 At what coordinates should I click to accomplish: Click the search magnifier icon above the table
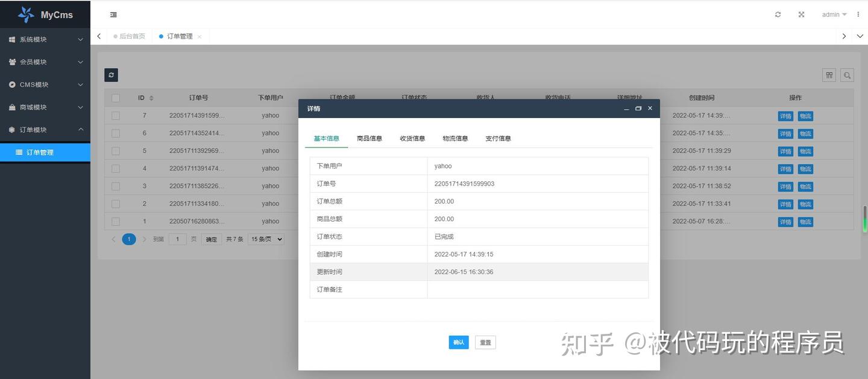[x=847, y=75]
